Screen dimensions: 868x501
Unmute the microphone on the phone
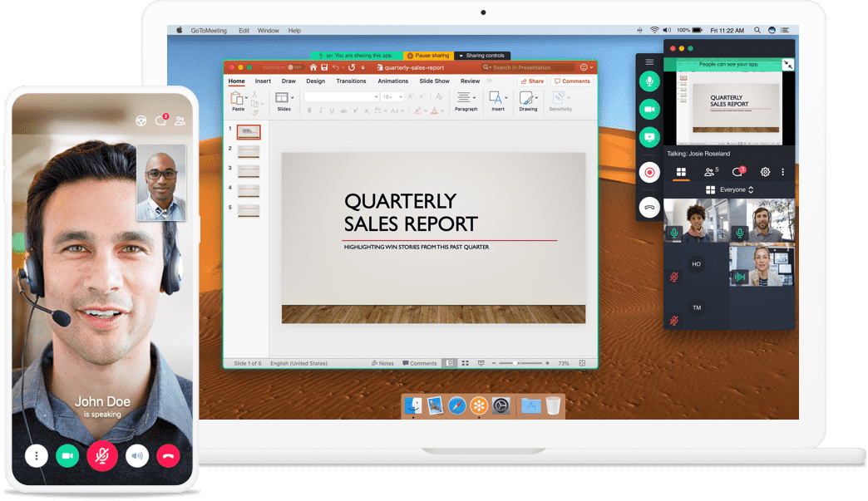102,455
